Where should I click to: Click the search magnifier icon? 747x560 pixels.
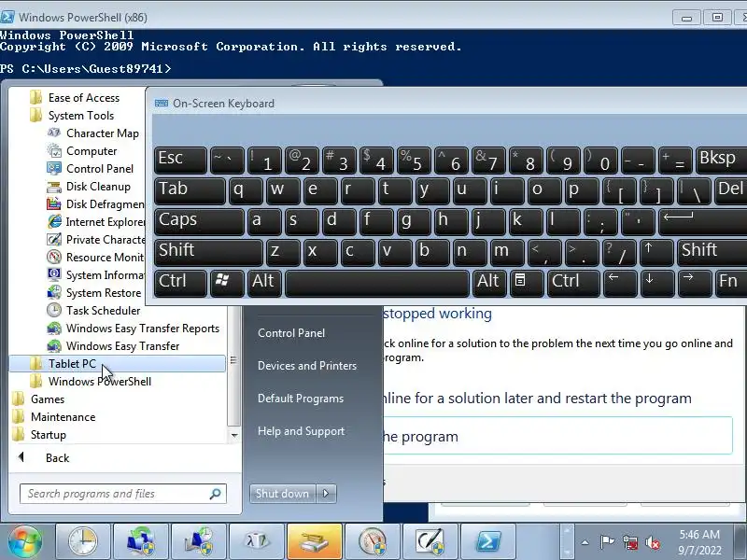216,494
